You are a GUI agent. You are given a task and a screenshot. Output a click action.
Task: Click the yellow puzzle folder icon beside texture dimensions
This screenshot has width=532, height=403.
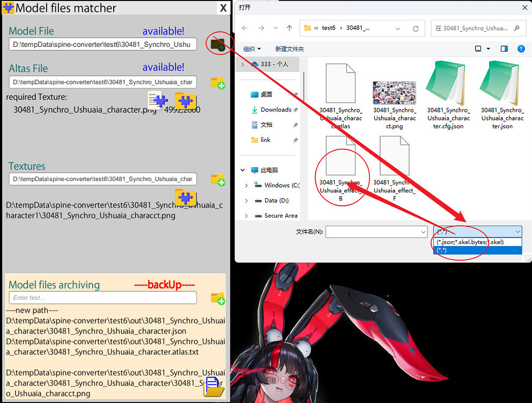click(x=185, y=100)
